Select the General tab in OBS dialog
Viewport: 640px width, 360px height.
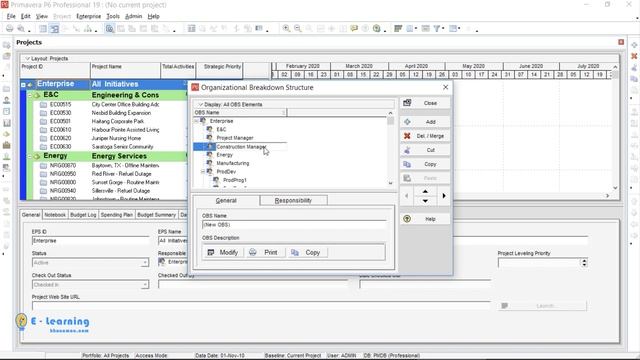[x=226, y=200]
